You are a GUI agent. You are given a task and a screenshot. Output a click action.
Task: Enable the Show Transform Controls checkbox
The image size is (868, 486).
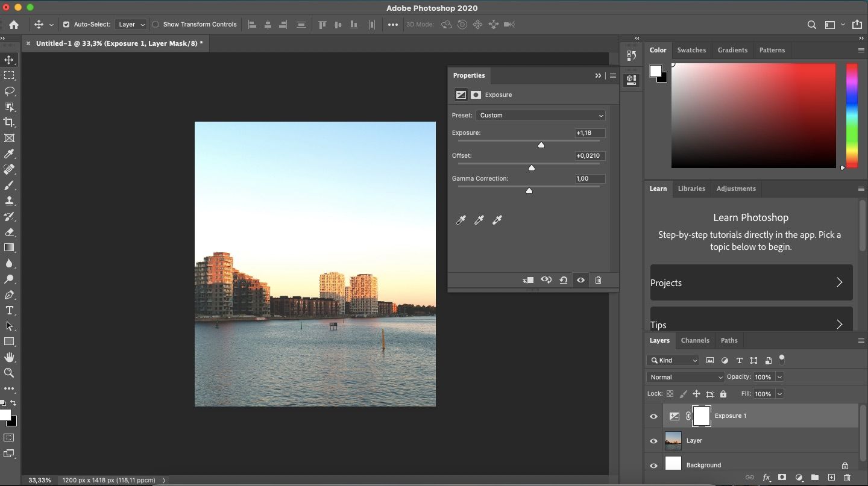[156, 25]
